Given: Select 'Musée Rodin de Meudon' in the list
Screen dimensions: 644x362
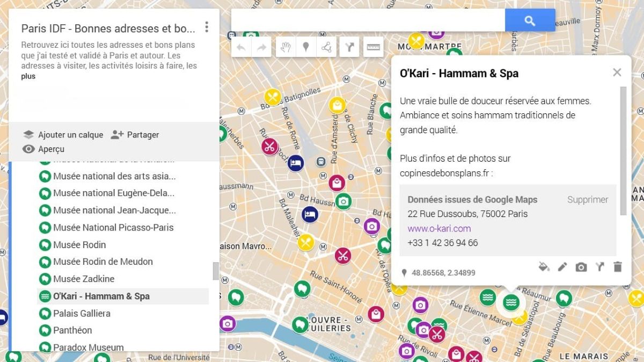Looking at the screenshot, I should point(103,262).
